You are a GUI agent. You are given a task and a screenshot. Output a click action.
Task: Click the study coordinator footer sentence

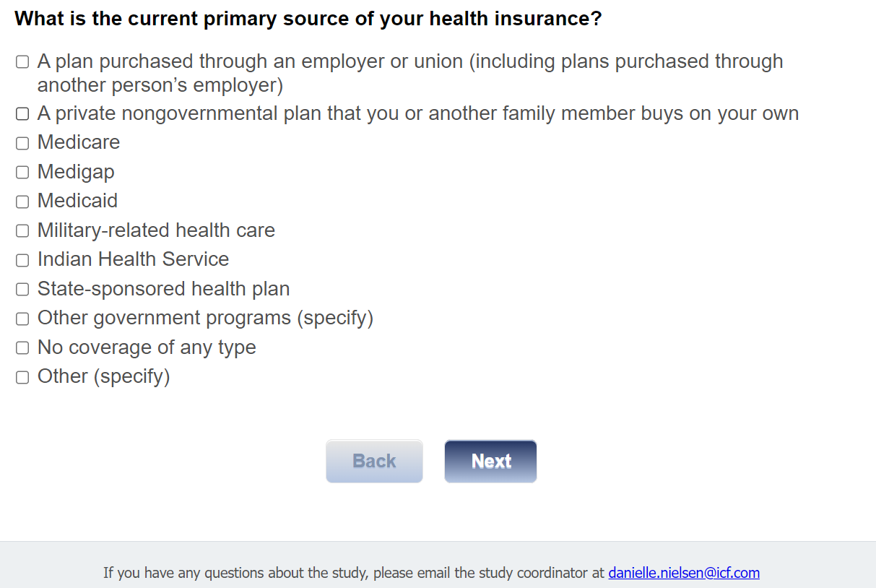[354, 573]
